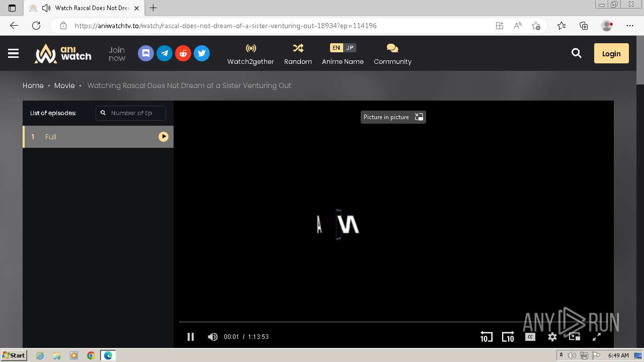Go back in browser
This screenshot has width=644, height=362.
14,26
